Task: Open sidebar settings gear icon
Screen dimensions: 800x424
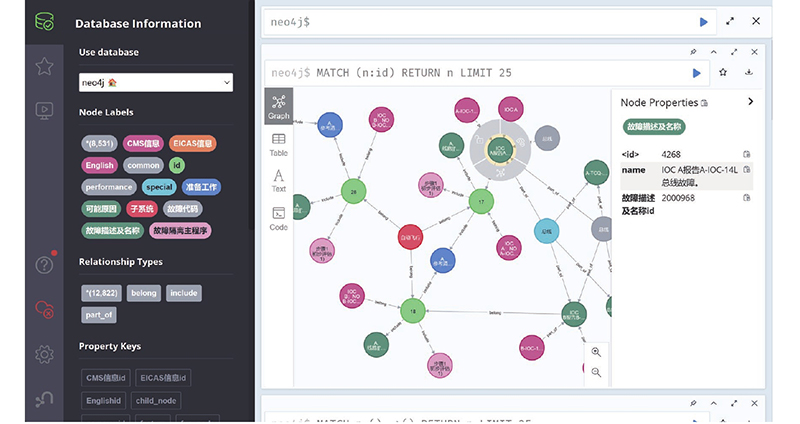Action: point(44,354)
